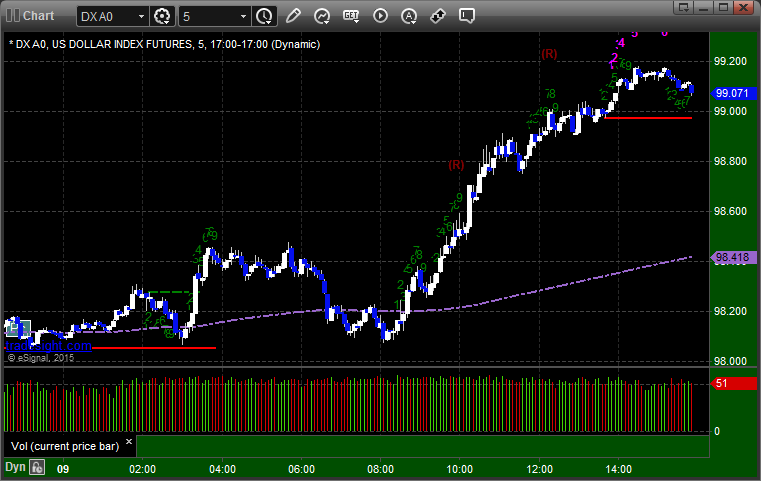Screen dimensions: 761x481
Task: Click the Chart window title handle
Action: [30, 16]
